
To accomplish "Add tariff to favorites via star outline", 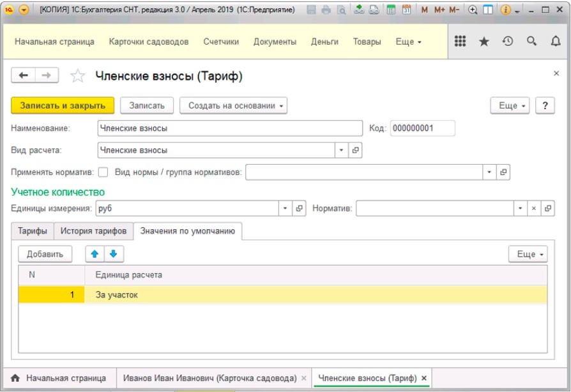I will (77, 77).
